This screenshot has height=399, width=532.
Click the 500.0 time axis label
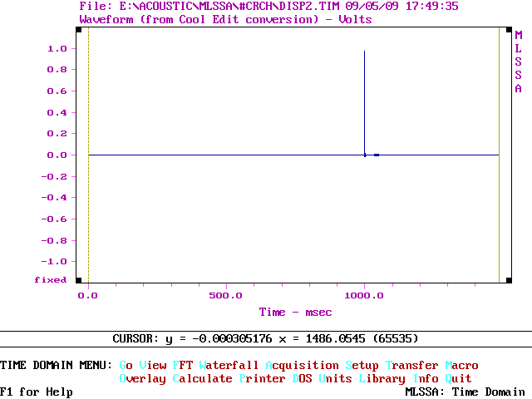[x=225, y=296]
